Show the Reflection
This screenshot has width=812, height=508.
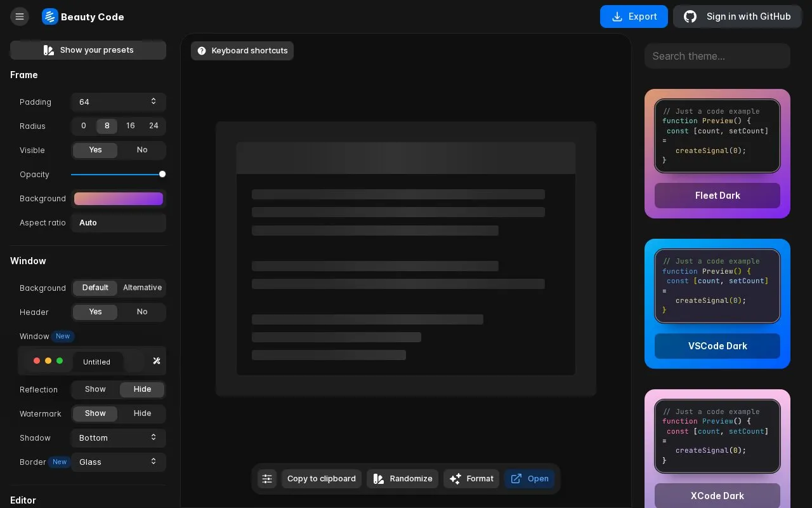click(95, 389)
